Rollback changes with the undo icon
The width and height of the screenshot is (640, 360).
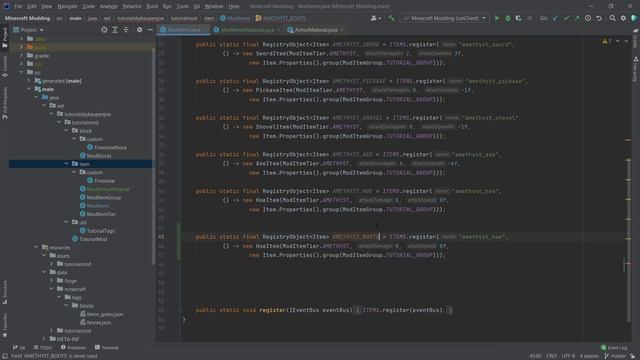599,18
